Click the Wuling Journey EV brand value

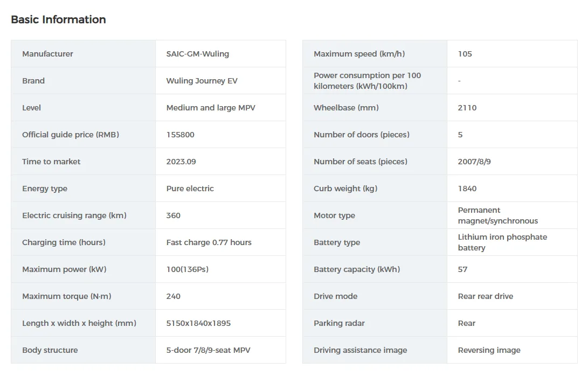point(202,81)
